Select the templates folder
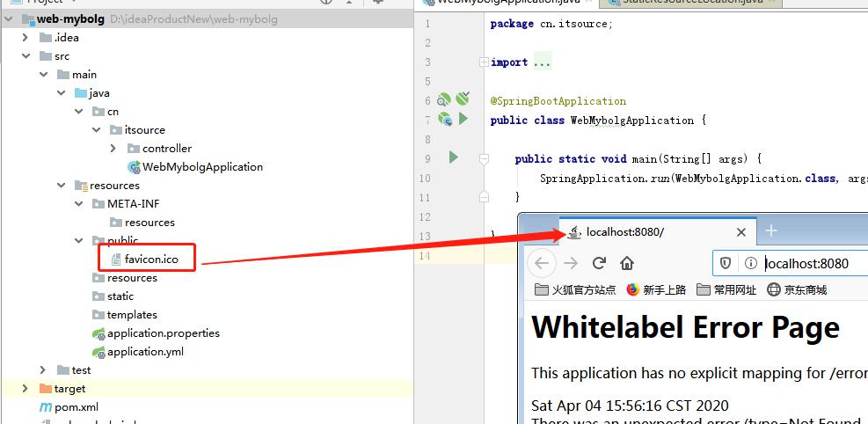Screen dimensions: 868x424 point(132,314)
